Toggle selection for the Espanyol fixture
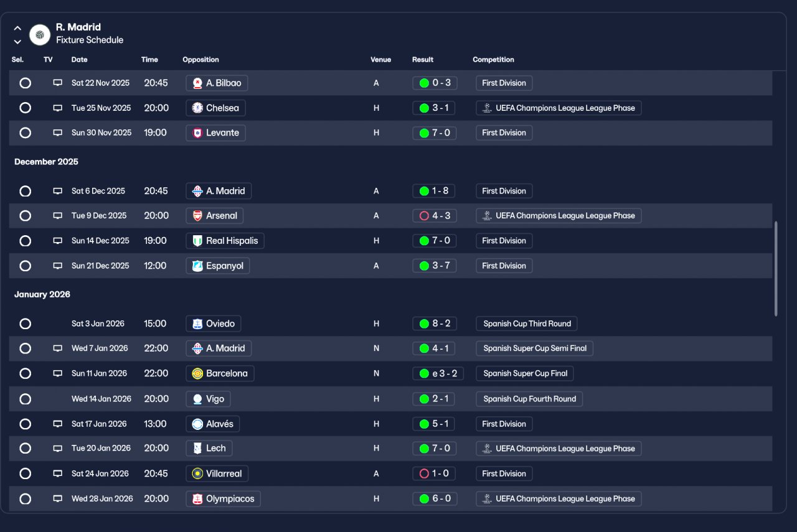Screen dimensions: 797x532 point(25,266)
